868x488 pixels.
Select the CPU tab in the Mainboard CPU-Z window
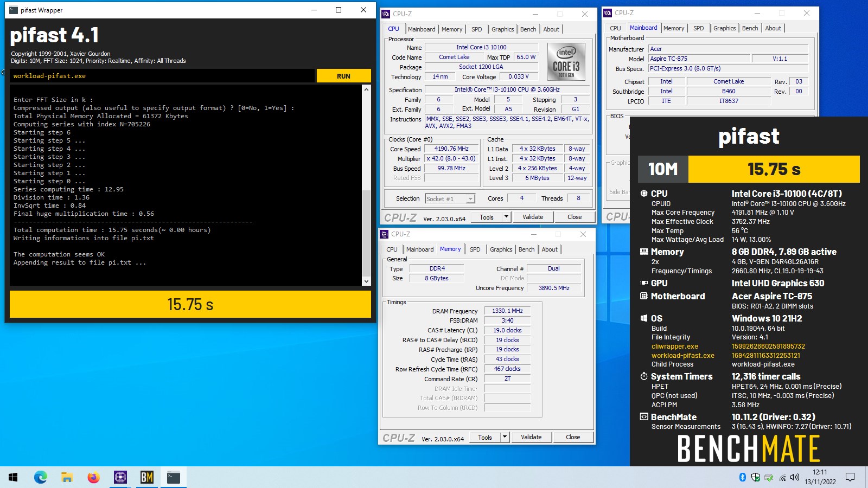click(x=615, y=28)
